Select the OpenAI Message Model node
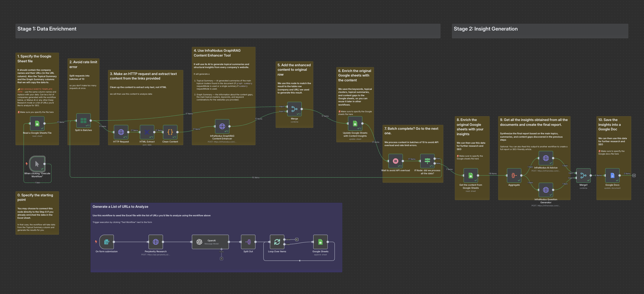Image resolution: width=644 pixels, height=294 pixels. (x=210, y=242)
